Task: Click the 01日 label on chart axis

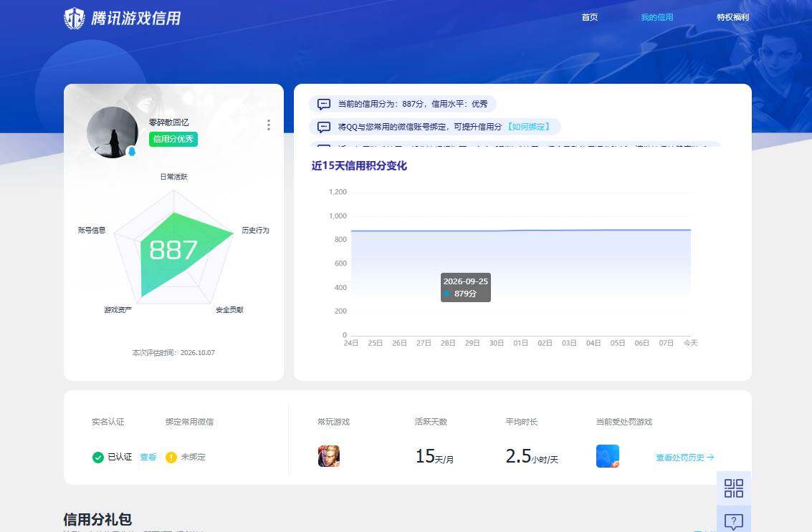Action: (x=520, y=343)
